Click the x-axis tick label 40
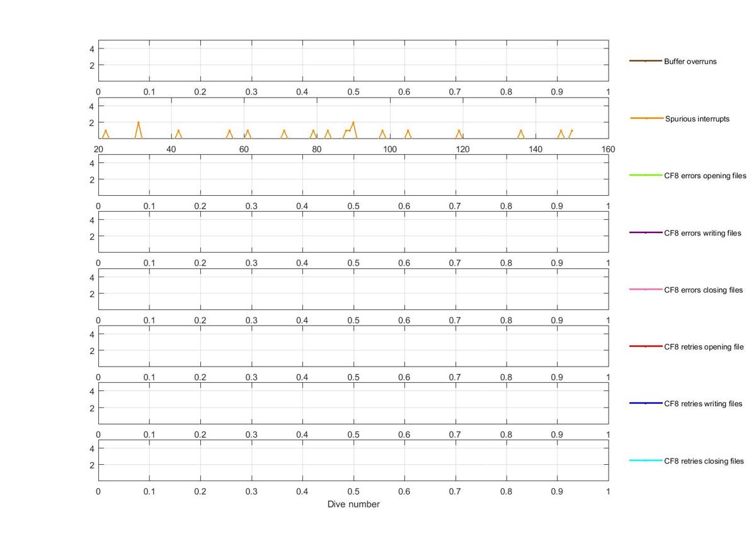The height and width of the screenshot is (541, 756). (x=171, y=149)
